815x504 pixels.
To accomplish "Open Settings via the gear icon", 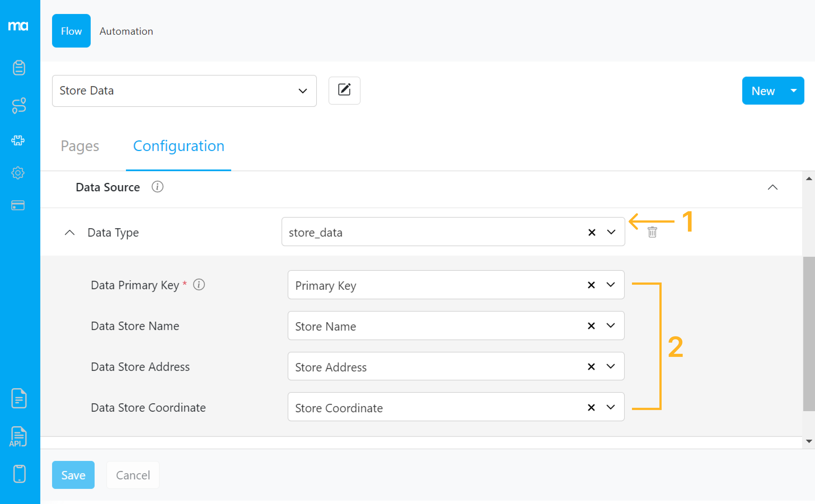I will 19,173.
